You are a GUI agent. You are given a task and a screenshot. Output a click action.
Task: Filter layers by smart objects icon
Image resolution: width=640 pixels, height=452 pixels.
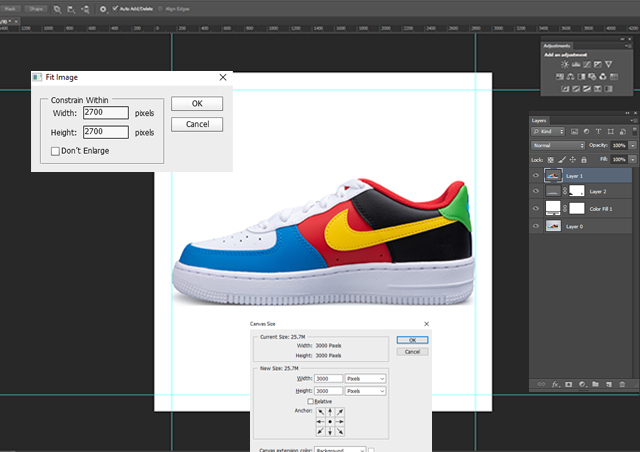[623, 131]
